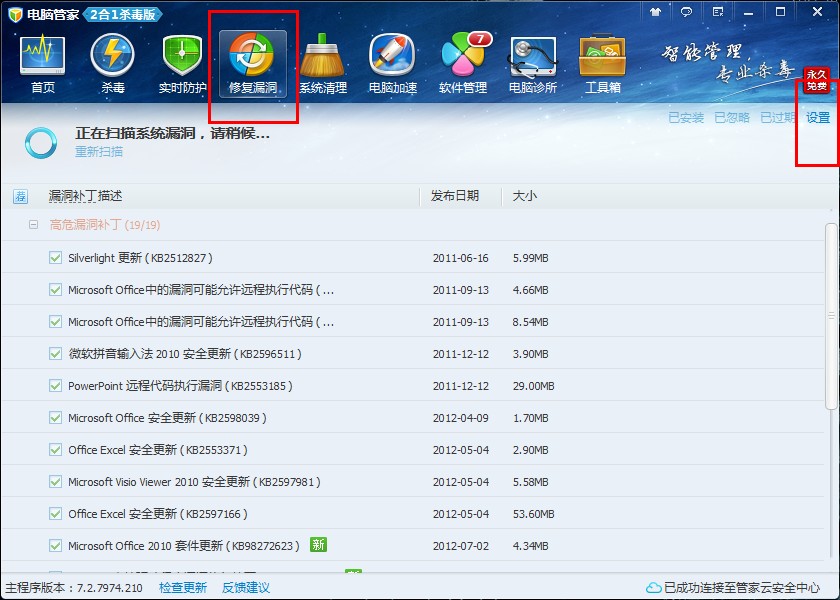Open the main menu icon in title bar
Image resolution: width=840 pixels, height=600 pixels.
[718, 12]
